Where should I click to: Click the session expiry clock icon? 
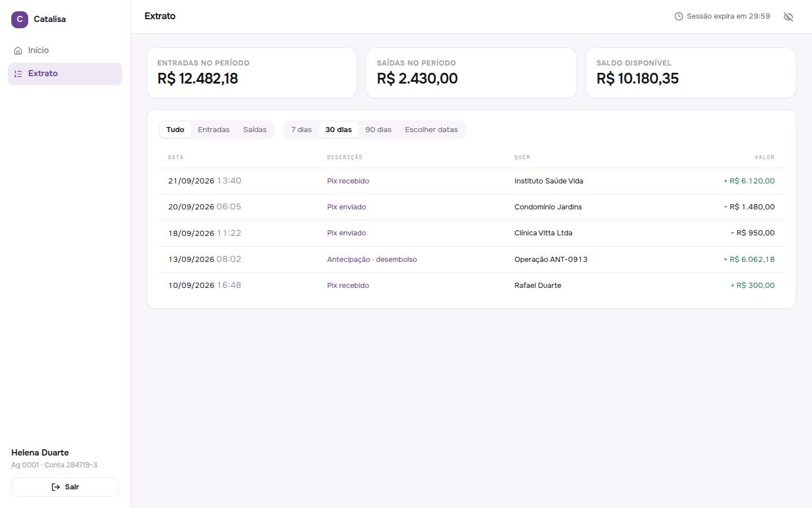coord(679,16)
